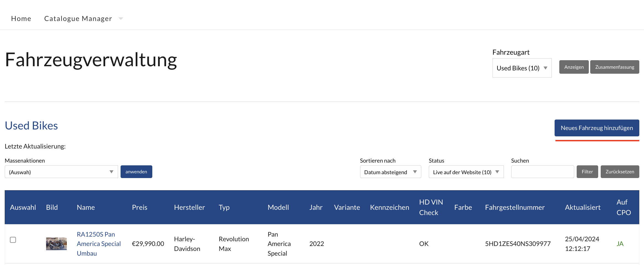
Task: Click the Name column header
Action: [86, 207]
